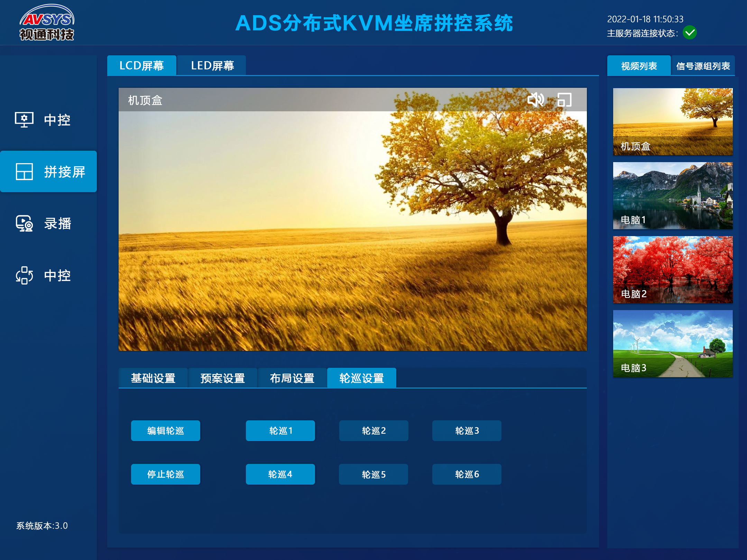The height and width of the screenshot is (560, 747).
Task: Mute the set-top box video audio
Action: click(x=535, y=100)
